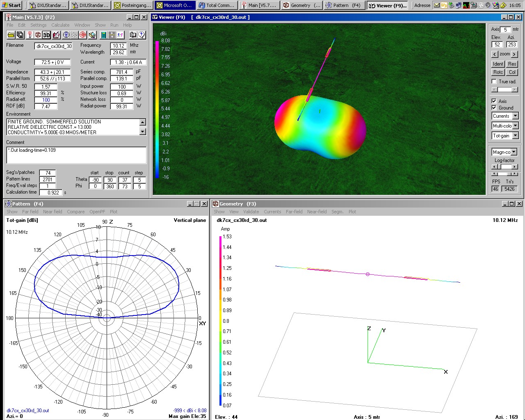Toggle the Axis checkbox
Viewport: 525px width, 420px height.
494,101
